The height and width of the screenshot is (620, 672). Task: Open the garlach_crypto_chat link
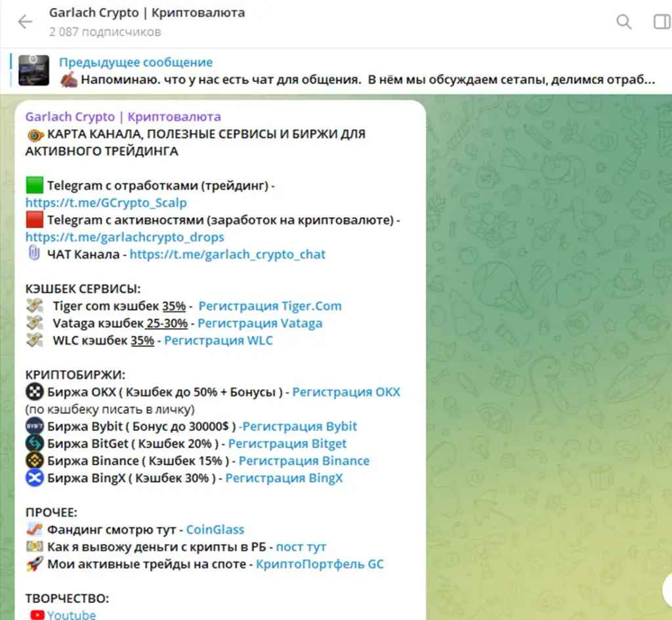pos(228,254)
